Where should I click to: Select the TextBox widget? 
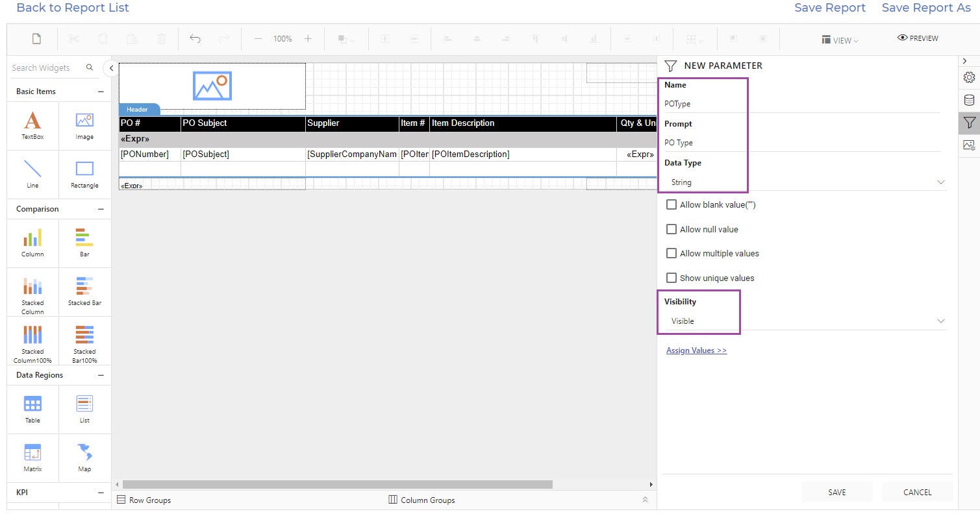[x=32, y=125]
